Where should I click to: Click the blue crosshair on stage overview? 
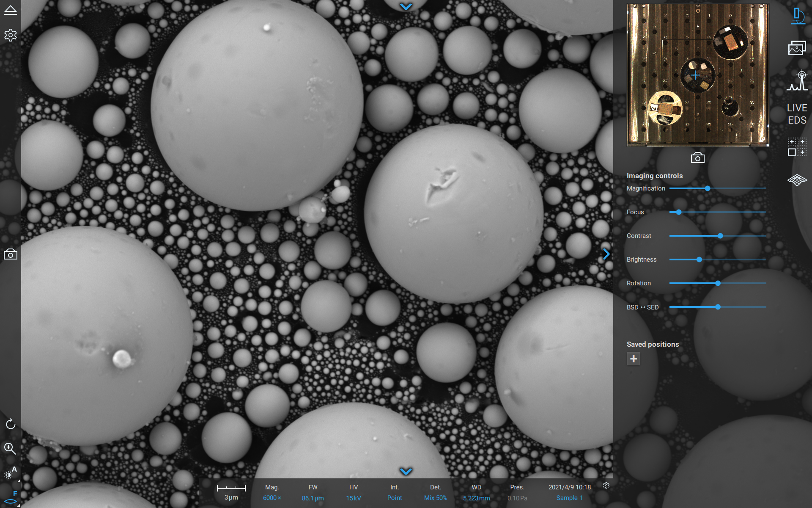(695, 76)
